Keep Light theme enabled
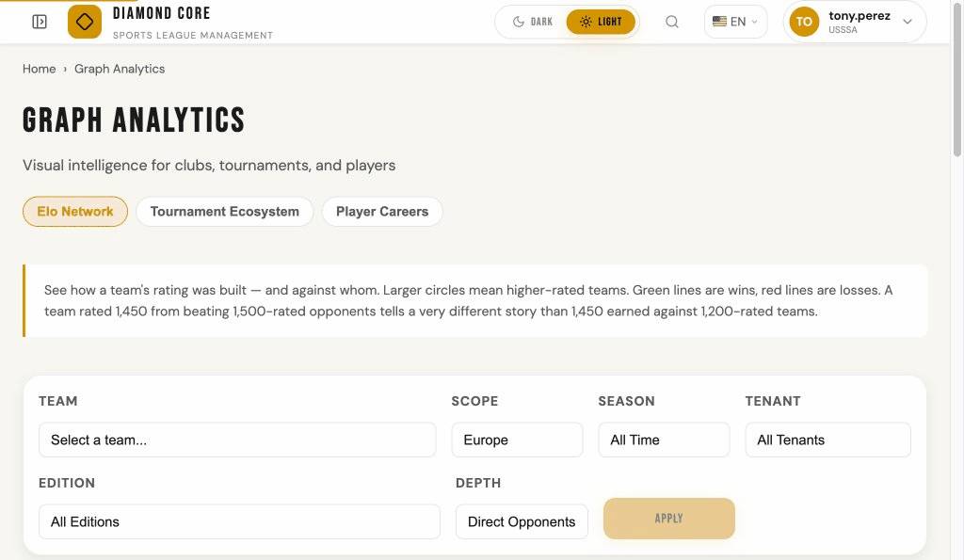The width and height of the screenshot is (964, 560). coord(601,21)
